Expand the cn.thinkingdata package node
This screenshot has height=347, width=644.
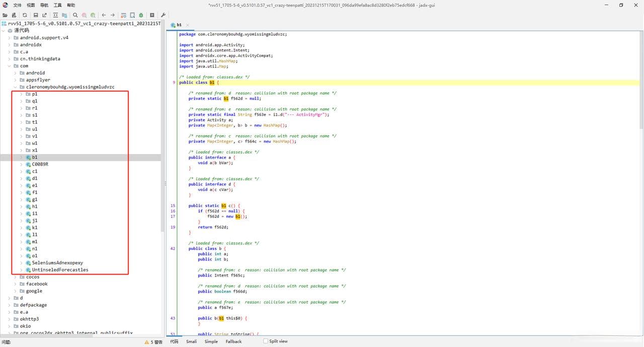[9, 59]
